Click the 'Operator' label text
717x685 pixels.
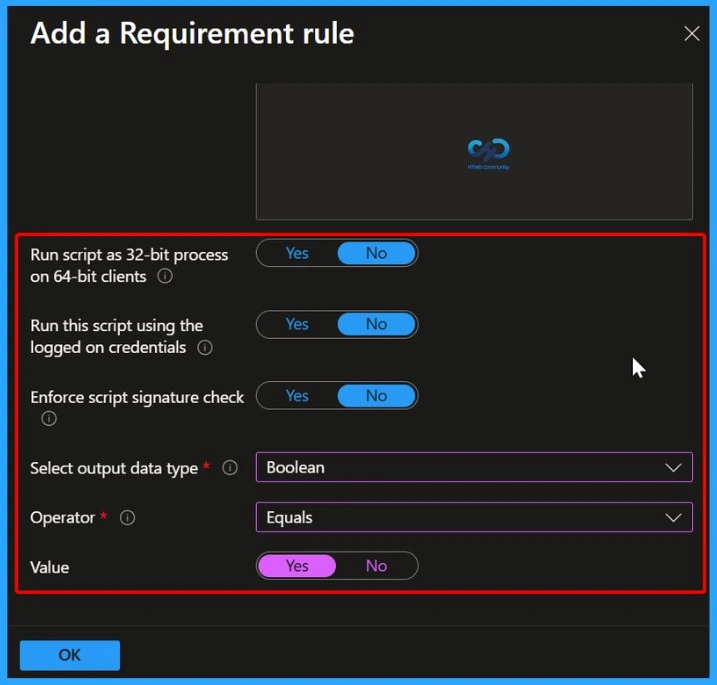(63, 518)
